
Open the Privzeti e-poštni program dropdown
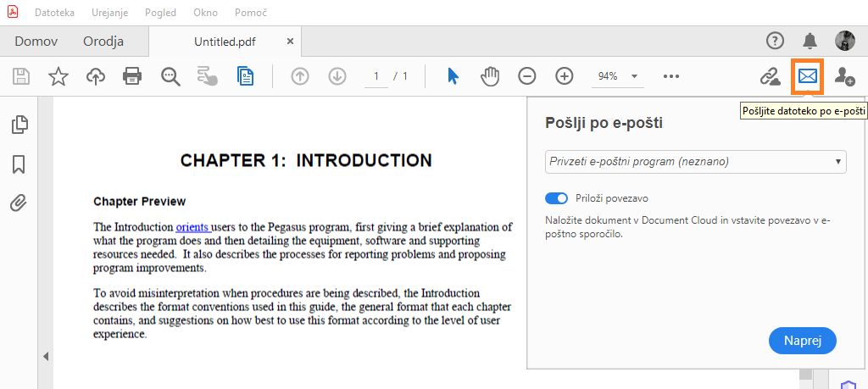[x=695, y=162]
